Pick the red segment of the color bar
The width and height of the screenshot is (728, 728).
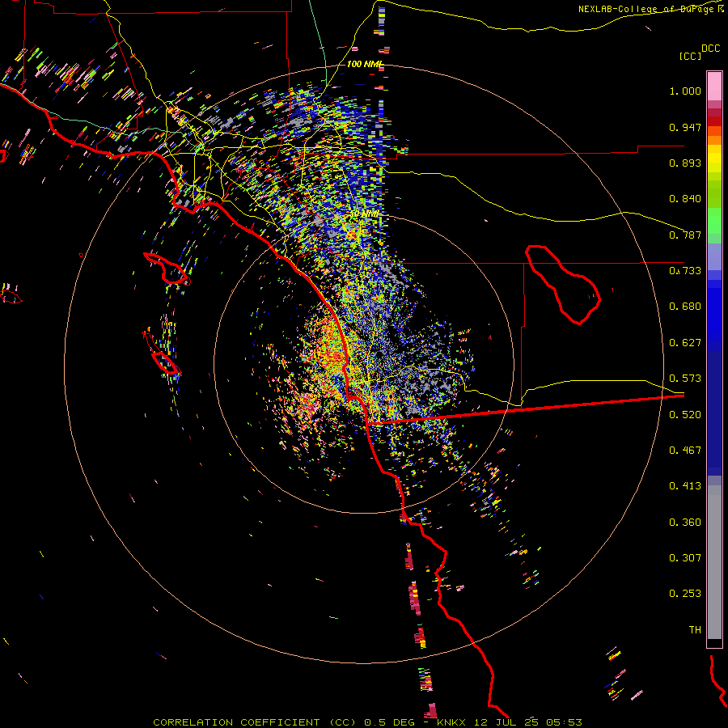[x=714, y=121]
